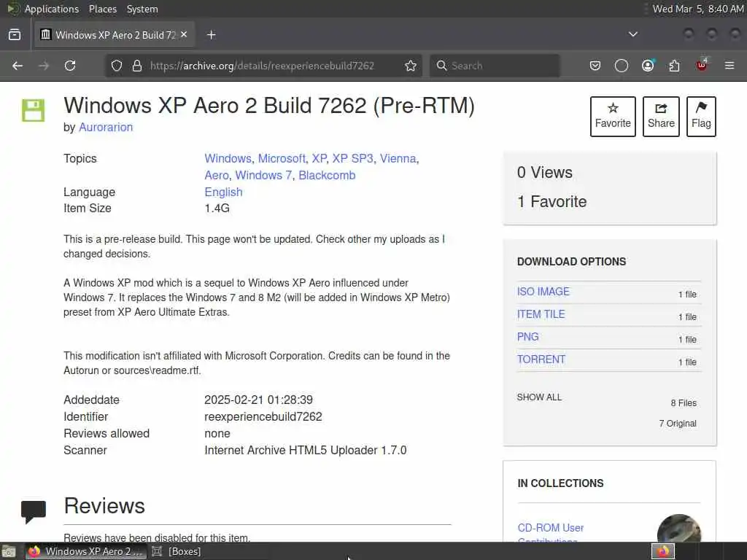This screenshot has width=747, height=560.
Task: Click the uBlock Origin extension icon
Action: click(702, 66)
